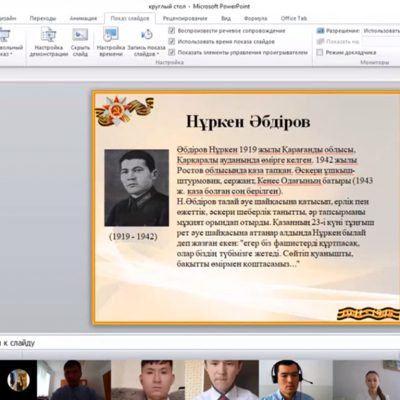Image resolution: width=400 pixels, height=400 pixels.
Task: Click the Разрешение monitor icon
Action: (320, 31)
